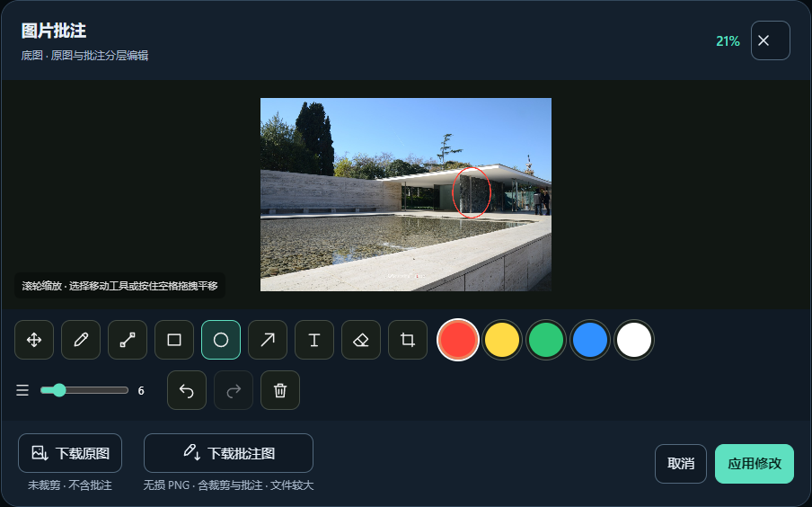The image size is (812, 507).
Task: Click 下载原图 button
Action: 70,453
